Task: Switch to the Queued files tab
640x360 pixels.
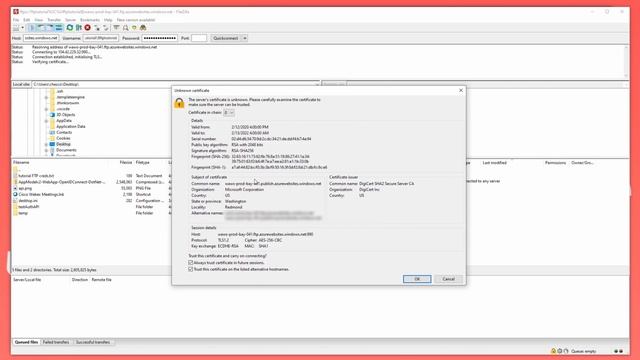Action: 27,342
